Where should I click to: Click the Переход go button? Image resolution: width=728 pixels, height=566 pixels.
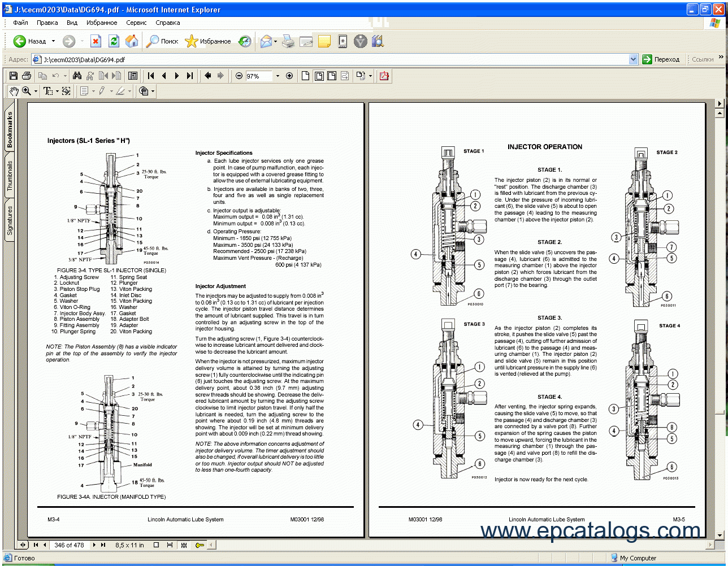[x=662, y=59]
